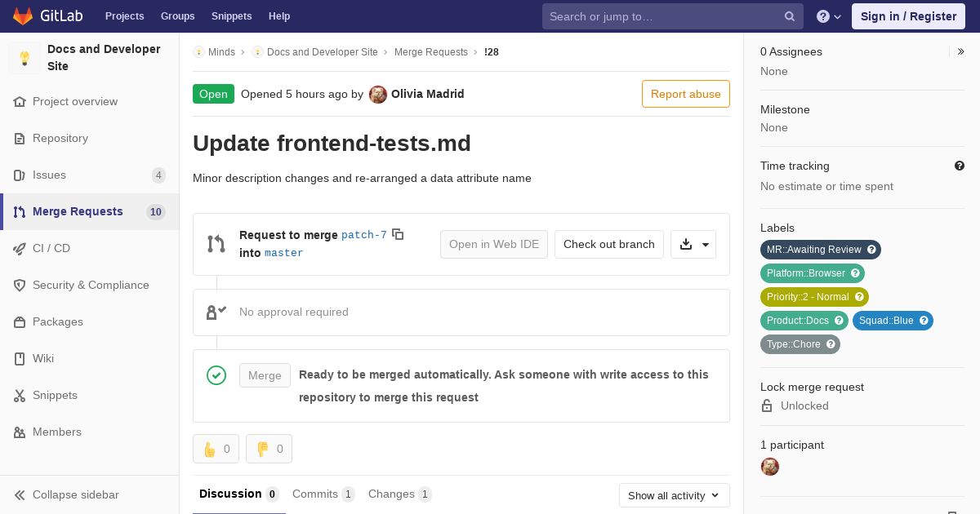The image size is (980, 514).
Task: Open the Show all activity dropdown
Action: tap(674, 495)
